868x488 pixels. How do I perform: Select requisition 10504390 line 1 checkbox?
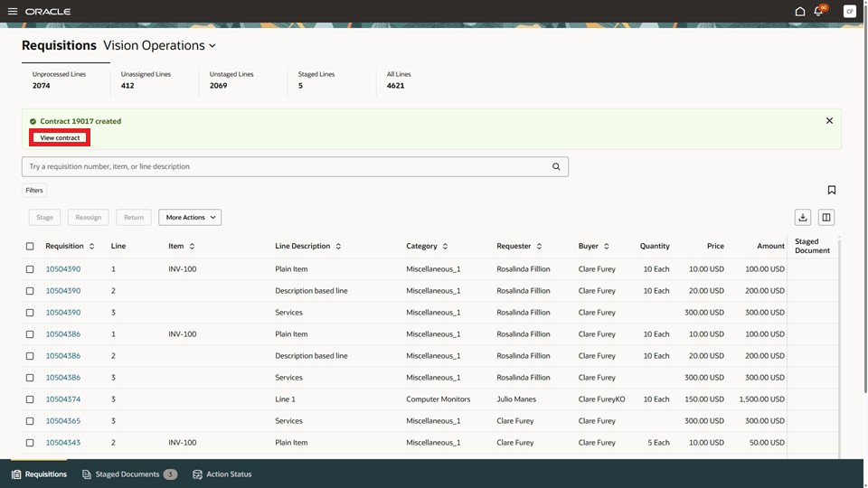(30, 269)
